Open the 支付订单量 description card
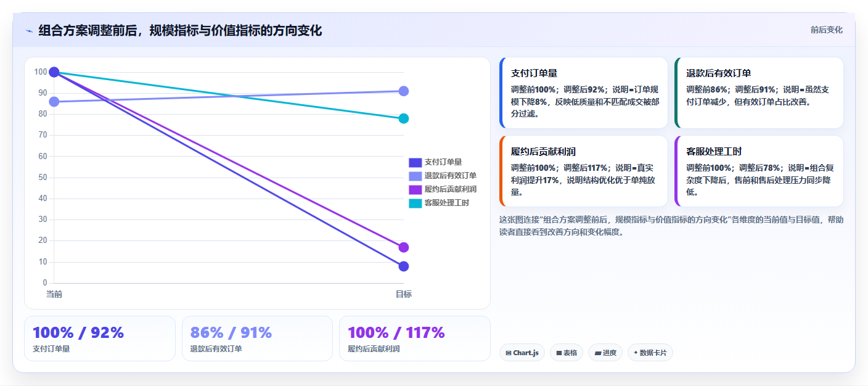This screenshot has width=868, height=386. point(584,92)
